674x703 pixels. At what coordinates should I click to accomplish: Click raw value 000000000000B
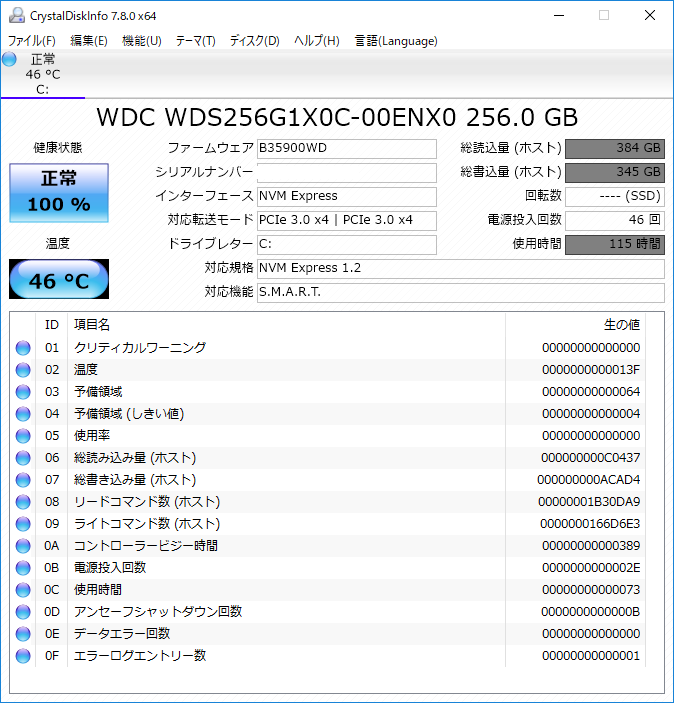[x=590, y=612]
